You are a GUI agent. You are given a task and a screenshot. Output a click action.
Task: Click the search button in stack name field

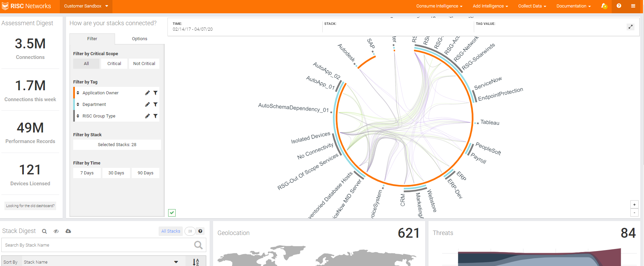click(x=198, y=245)
